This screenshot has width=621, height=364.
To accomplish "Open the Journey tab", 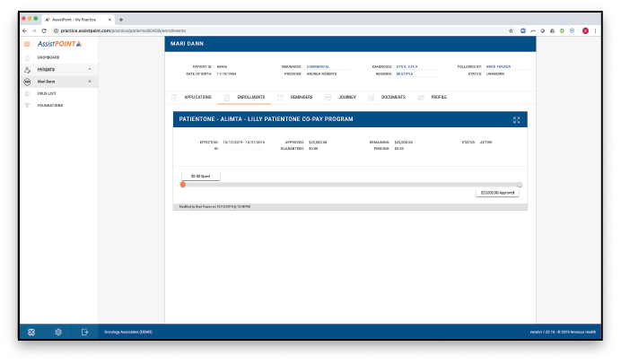I will (346, 96).
